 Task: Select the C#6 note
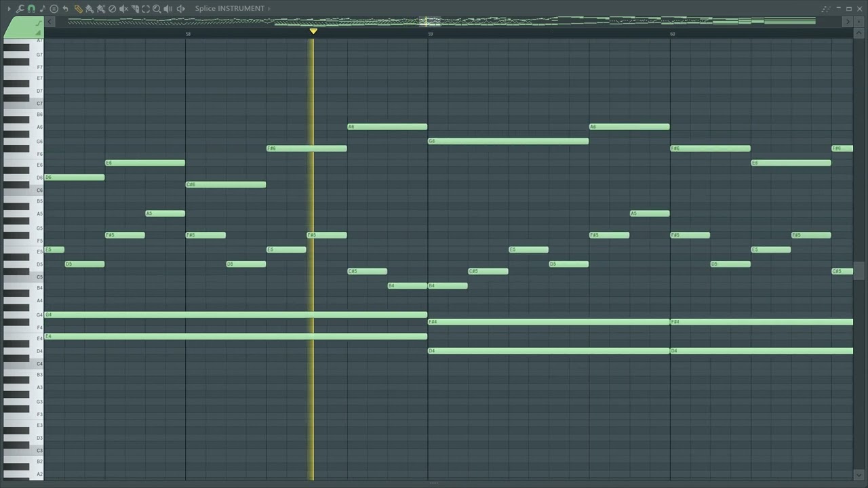point(226,184)
